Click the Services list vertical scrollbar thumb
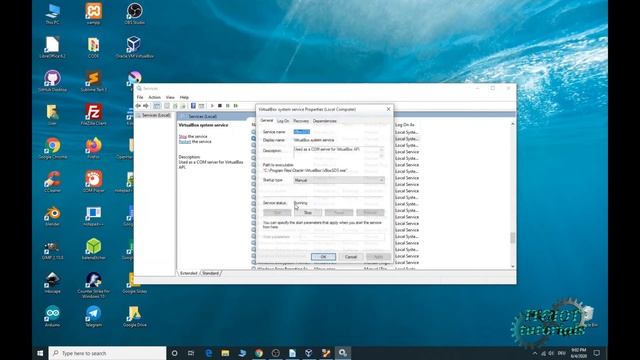This screenshot has height=360, width=640. coord(513,238)
